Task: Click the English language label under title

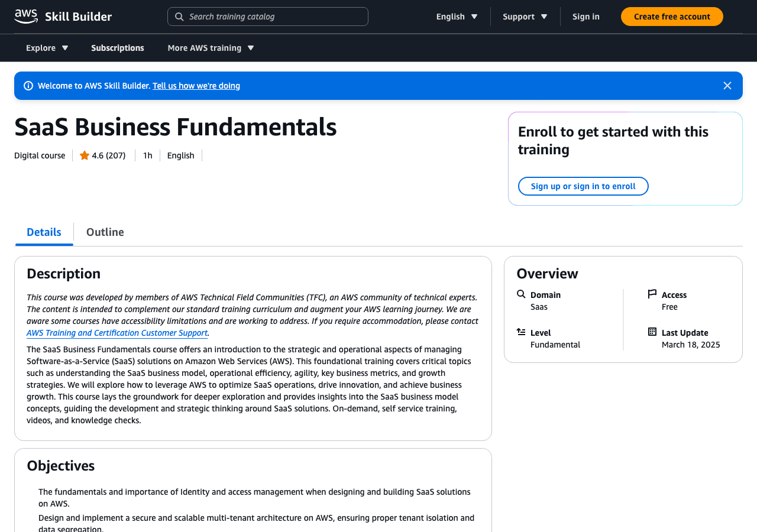Action: [x=180, y=155]
